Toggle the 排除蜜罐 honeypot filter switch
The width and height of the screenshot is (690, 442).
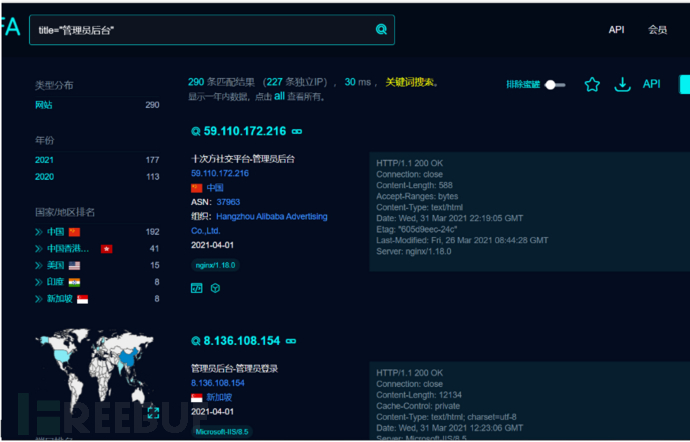click(552, 85)
